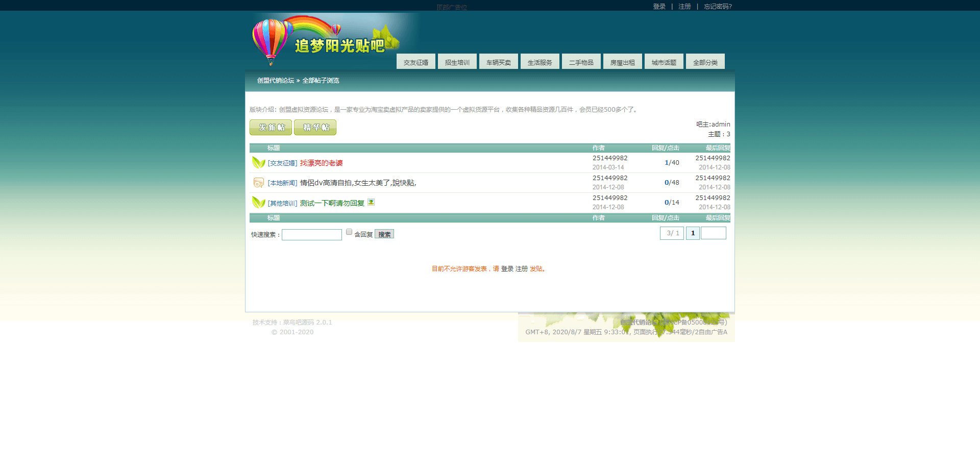Click leaf icon beside 测试一下啊请勿回复 thread
This screenshot has width=980, height=470.
[258, 203]
